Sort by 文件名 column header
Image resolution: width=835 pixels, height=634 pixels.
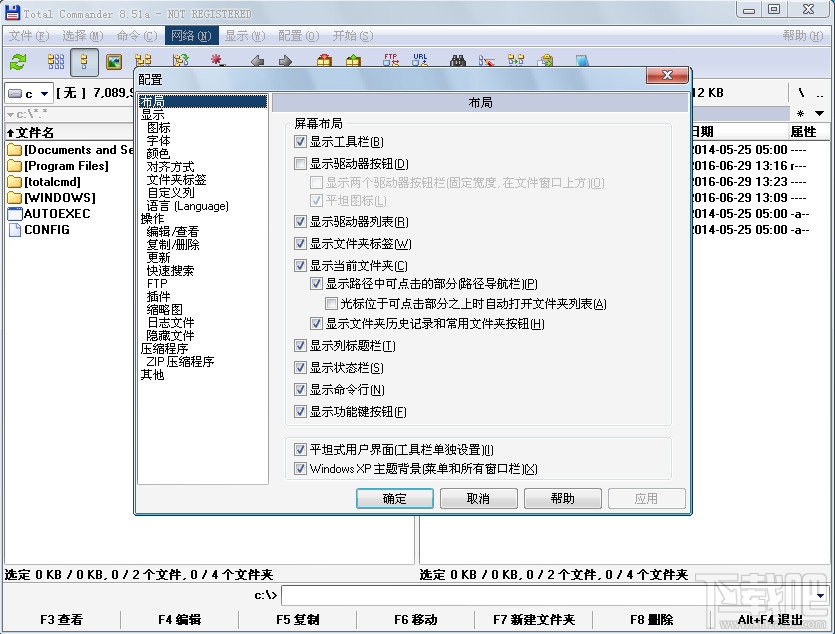coord(69,132)
